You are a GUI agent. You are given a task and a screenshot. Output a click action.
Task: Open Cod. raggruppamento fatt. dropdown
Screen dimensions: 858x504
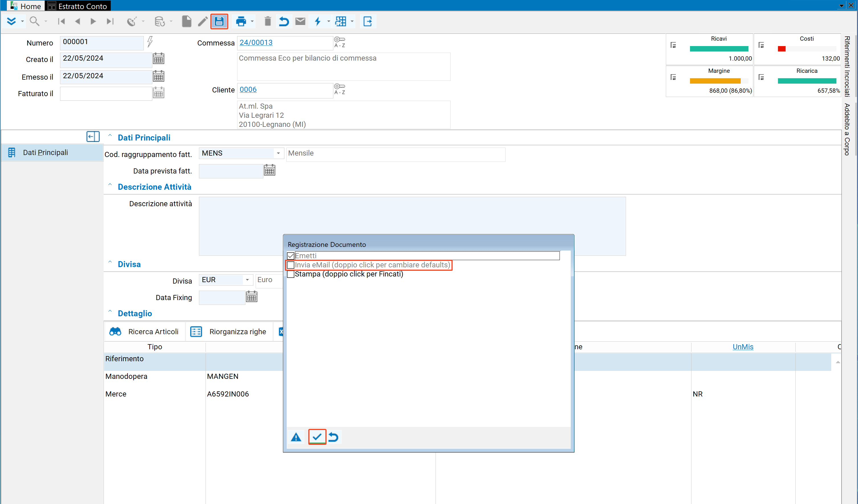click(x=278, y=153)
